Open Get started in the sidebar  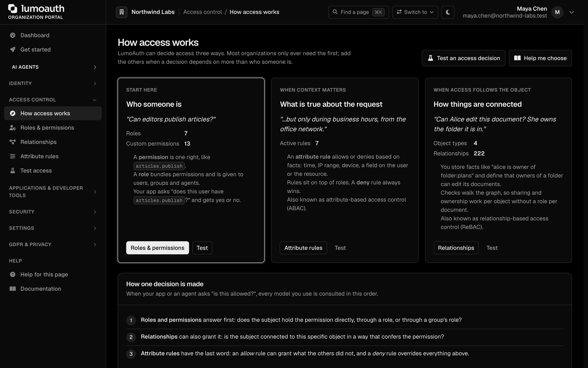point(53,50)
